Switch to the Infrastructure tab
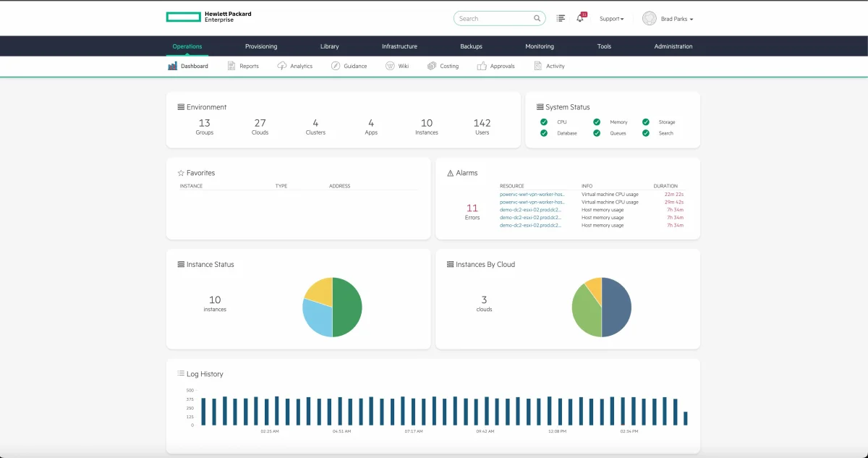868x458 pixels. (399, 46)
